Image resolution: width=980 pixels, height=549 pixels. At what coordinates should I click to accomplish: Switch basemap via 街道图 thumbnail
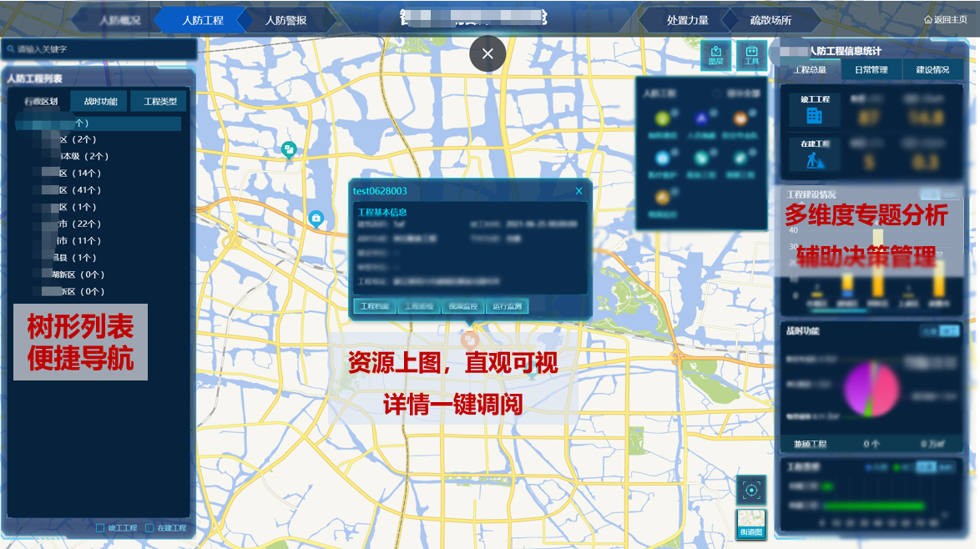coord(751,524)
